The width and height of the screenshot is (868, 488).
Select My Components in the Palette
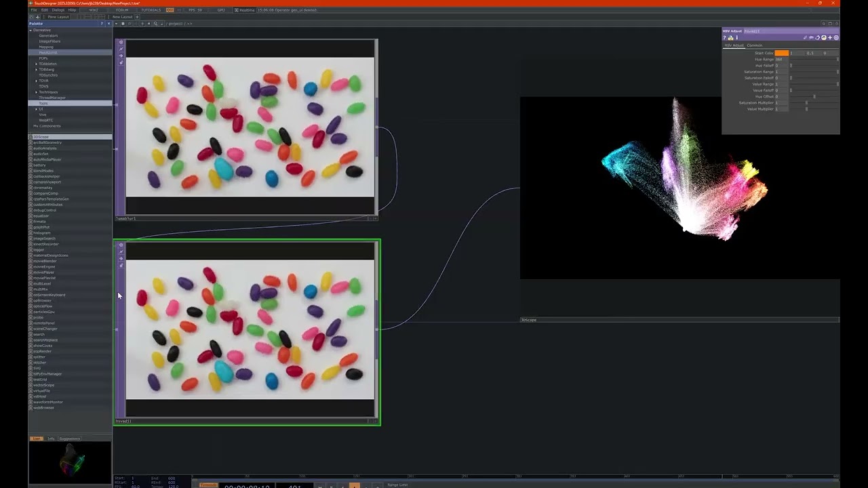47,125
